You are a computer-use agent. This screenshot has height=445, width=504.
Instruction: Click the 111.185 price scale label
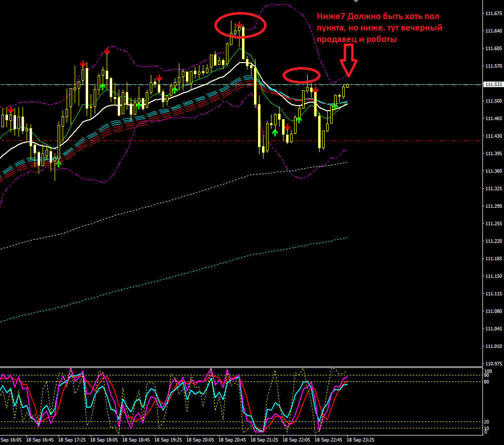point(493,259)
